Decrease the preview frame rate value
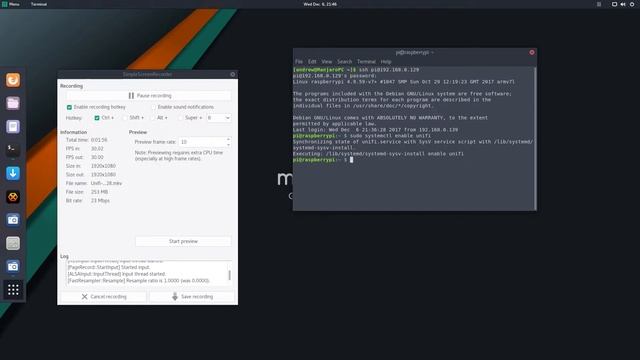 228,144
